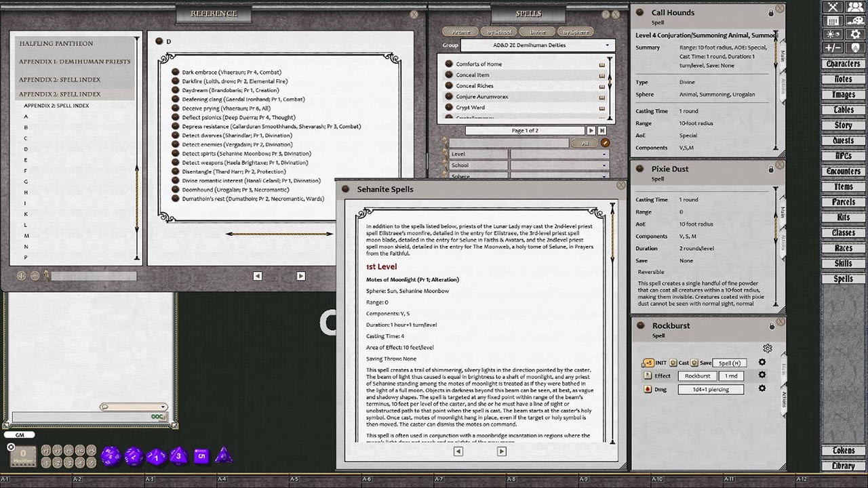The height and width of the screenshot is (488, 868).
Task: Collapse Appendix 2: Spell Index chapter
Action: [75, 94]
